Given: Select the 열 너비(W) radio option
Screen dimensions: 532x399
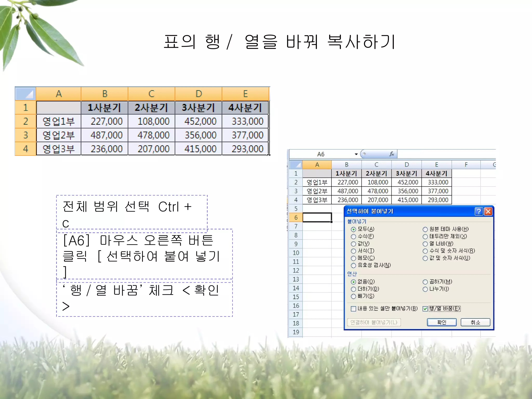Looking at the screenshot, I should (x=425, y=244).
